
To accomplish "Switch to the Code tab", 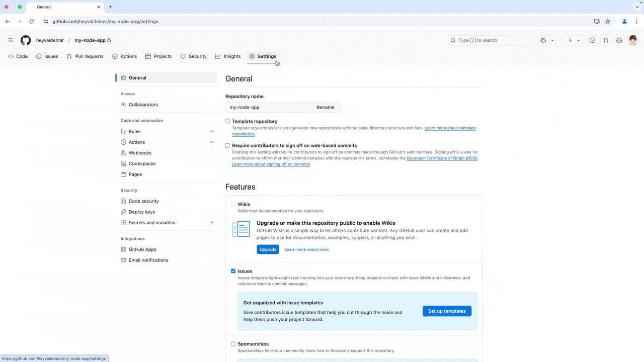I will point(18,56).
